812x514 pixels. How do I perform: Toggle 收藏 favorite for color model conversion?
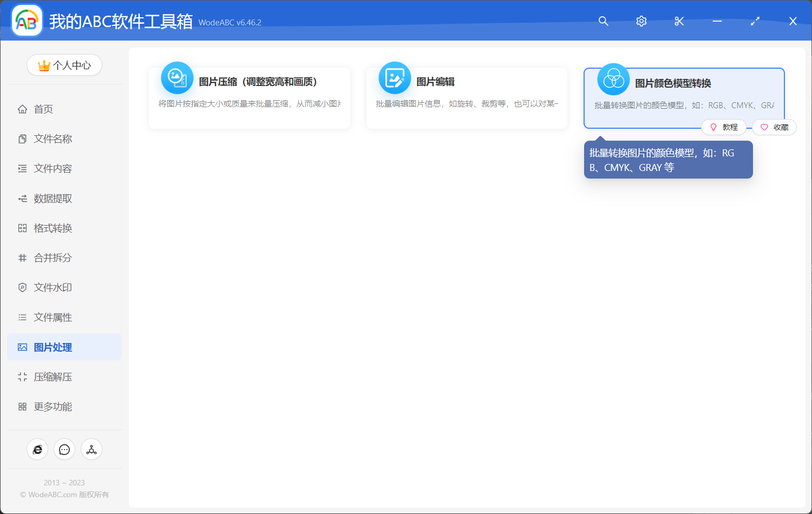[x=774, y=127]
